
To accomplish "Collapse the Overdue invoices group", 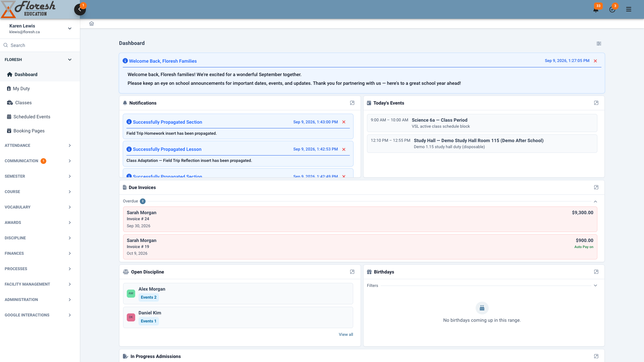I will point(595,201).
